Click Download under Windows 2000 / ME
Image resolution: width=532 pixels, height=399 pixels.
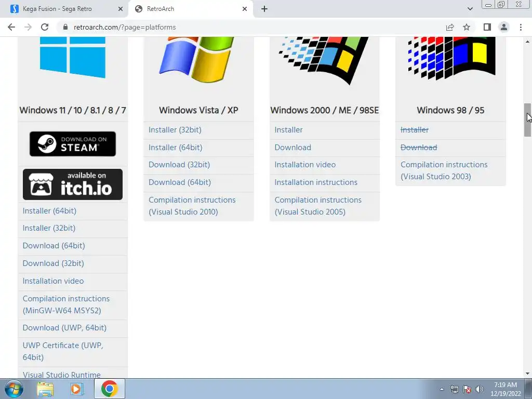click(x=293, y=147)
